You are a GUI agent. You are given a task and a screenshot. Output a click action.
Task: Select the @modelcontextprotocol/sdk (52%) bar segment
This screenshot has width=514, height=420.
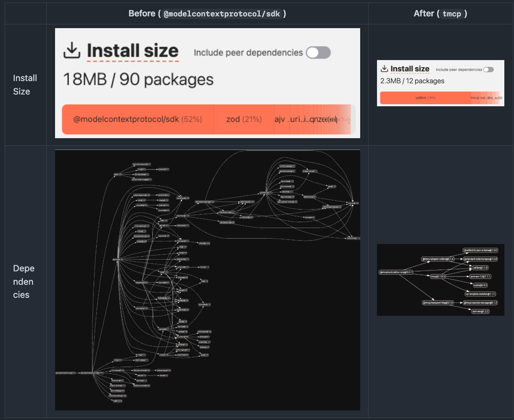click(137, 119)
